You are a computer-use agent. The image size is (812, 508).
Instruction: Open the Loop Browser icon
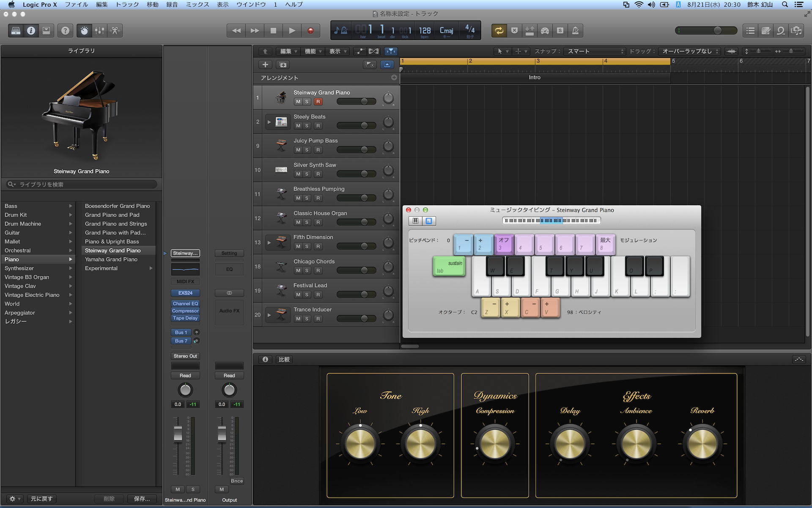point(781,30)
